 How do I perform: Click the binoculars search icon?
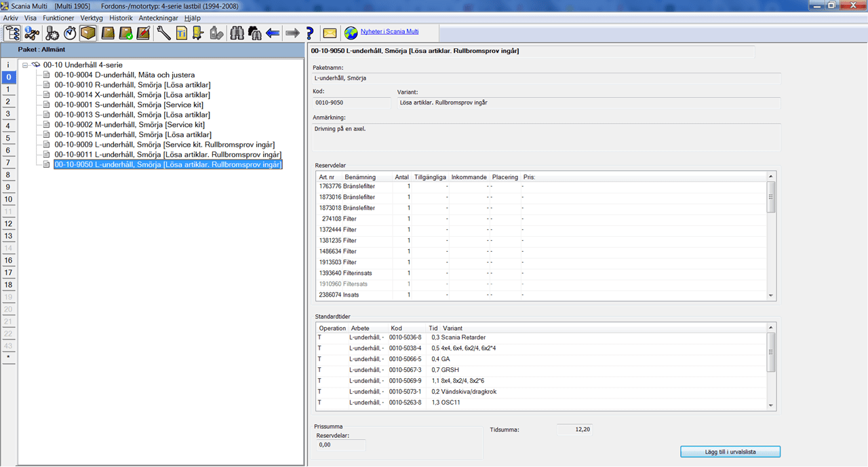click(x=237, y=33)
